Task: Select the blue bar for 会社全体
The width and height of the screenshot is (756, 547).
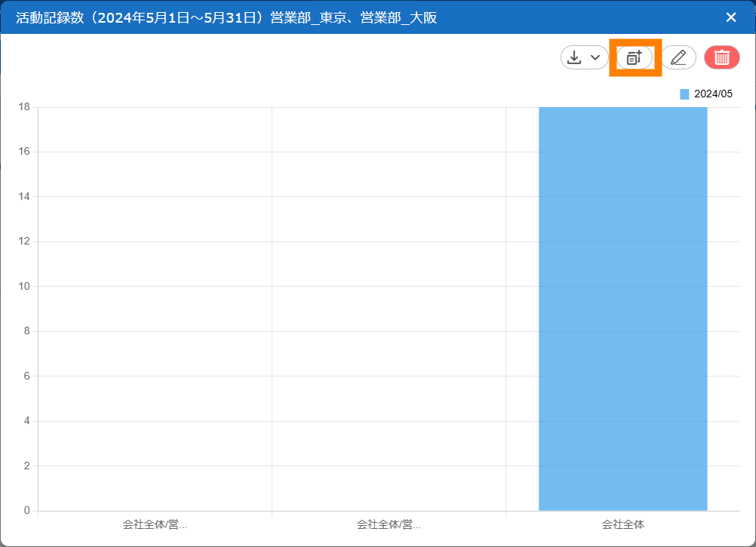Action: pos(622,309)
